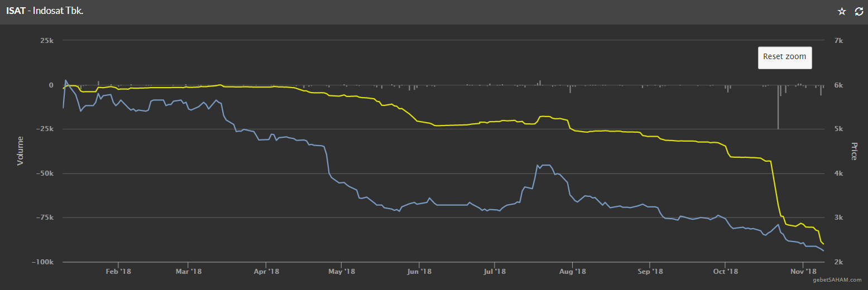Click the Apr '18 x-axis label
This screenshot has height=290, width=868.
click(266, 272)
